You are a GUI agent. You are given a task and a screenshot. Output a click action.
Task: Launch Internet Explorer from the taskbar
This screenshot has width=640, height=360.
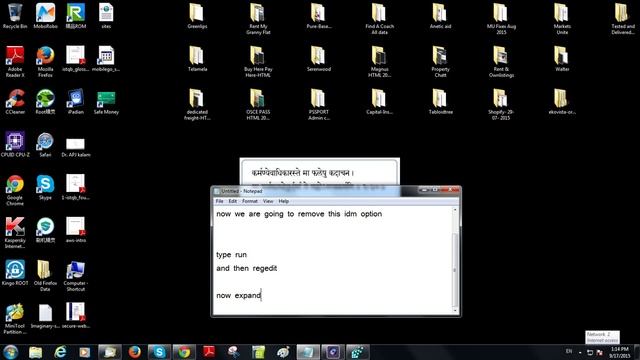60,352
